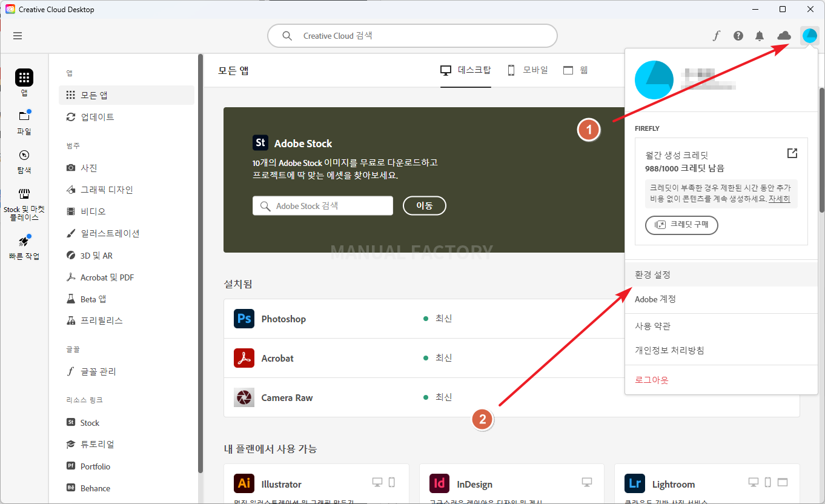Screen dimensions: 825x504
Task: Click the sidebar vertical scrollbar
Action: tap(200, 264)
